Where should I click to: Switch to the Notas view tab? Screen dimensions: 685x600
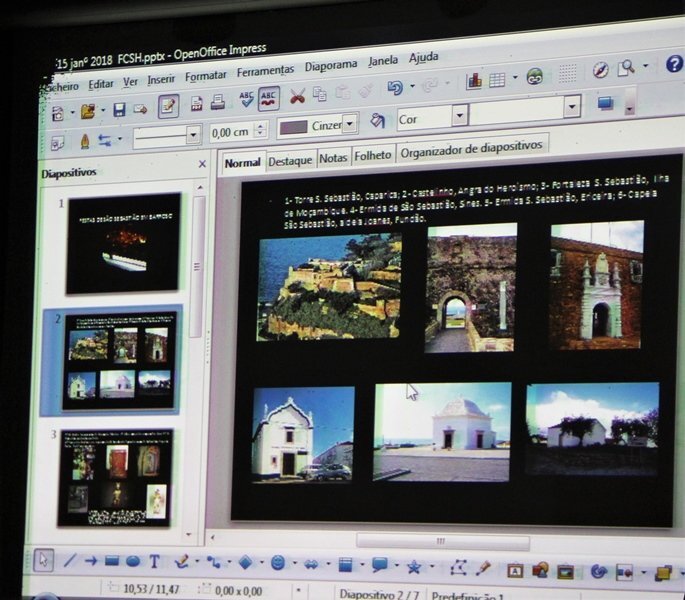333,157
